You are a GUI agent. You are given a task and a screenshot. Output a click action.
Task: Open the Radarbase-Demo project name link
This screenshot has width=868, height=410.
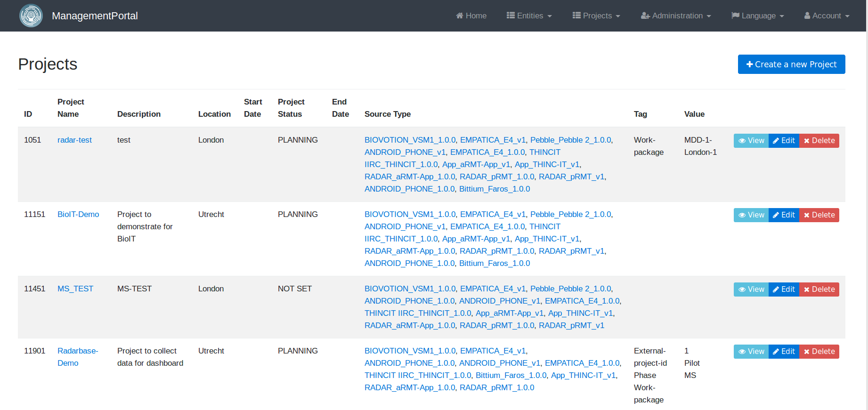coord(77,351)
